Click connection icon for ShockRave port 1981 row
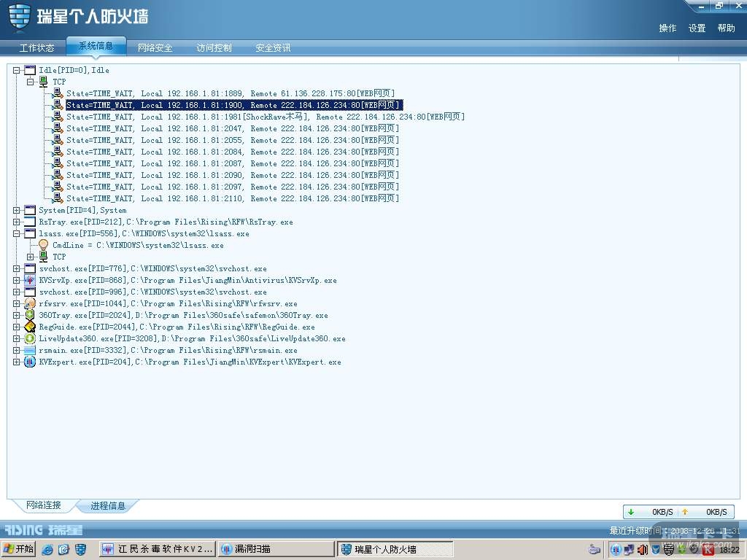747x560 pixels. click(58, 117)
